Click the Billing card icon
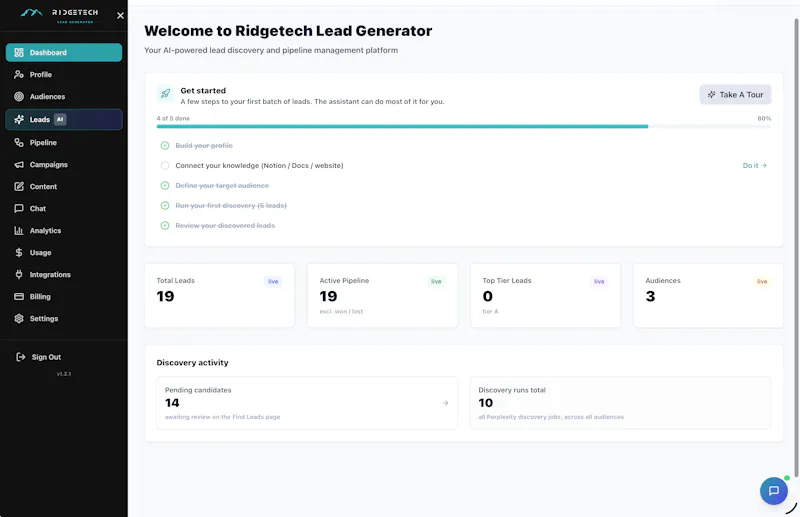The height and width of the screenshot is (517, 800). (19, 296)
